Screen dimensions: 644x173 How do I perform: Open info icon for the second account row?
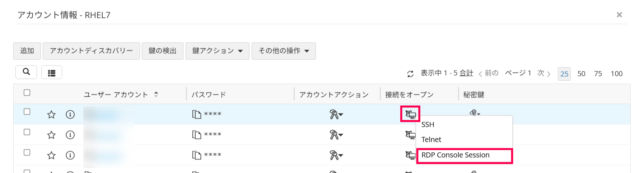click(x=70, y=135)
